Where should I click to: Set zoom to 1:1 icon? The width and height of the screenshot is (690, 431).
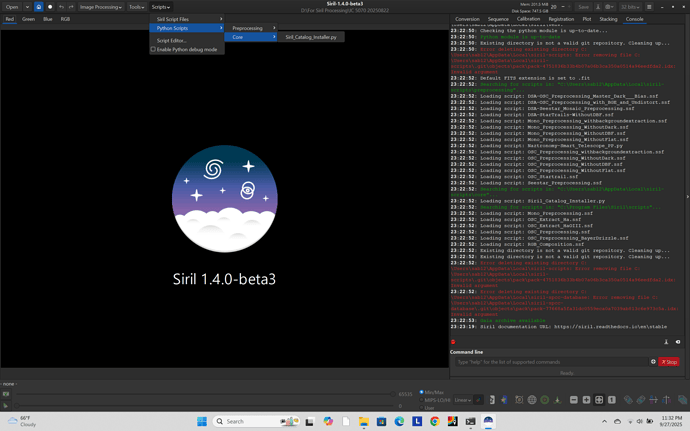click(612, 400)
